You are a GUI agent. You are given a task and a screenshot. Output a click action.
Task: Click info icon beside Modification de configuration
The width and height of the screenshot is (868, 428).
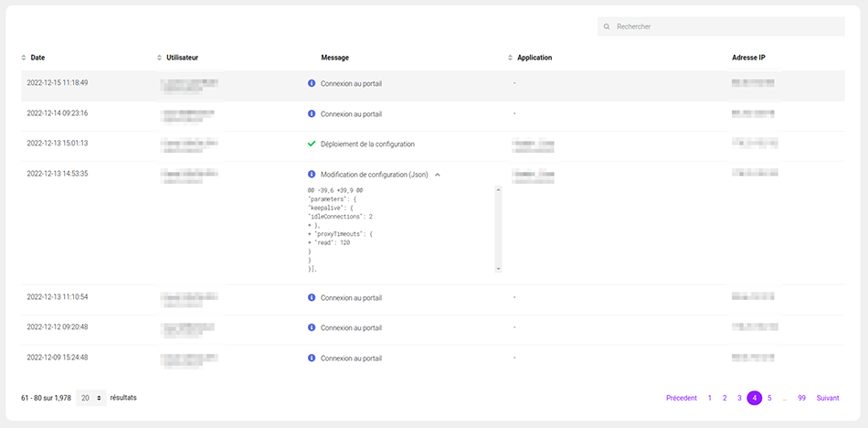[x=312, y=174]
